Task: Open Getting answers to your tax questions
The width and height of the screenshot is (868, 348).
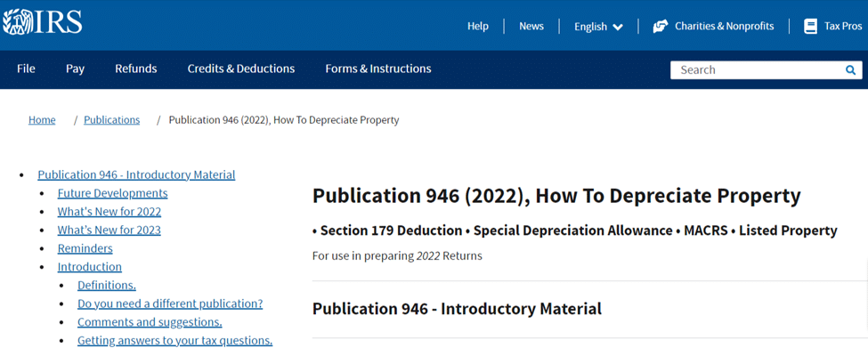Action: (174, 340)
